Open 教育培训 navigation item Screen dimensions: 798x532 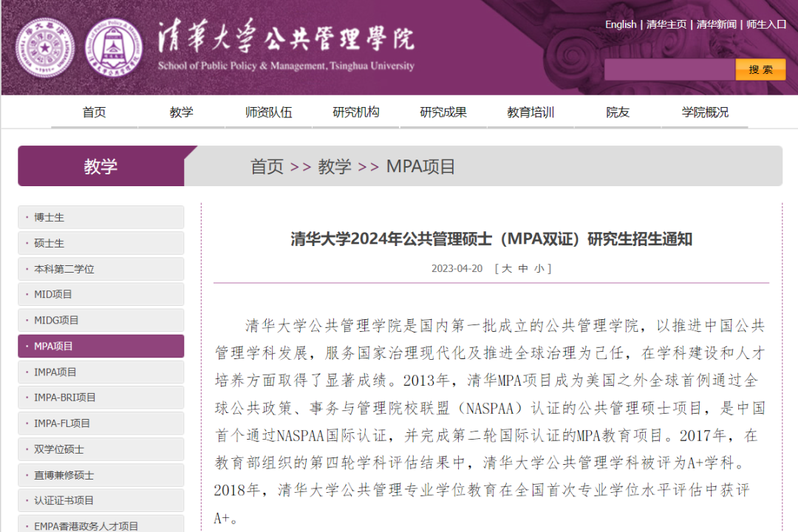[531, 112]
